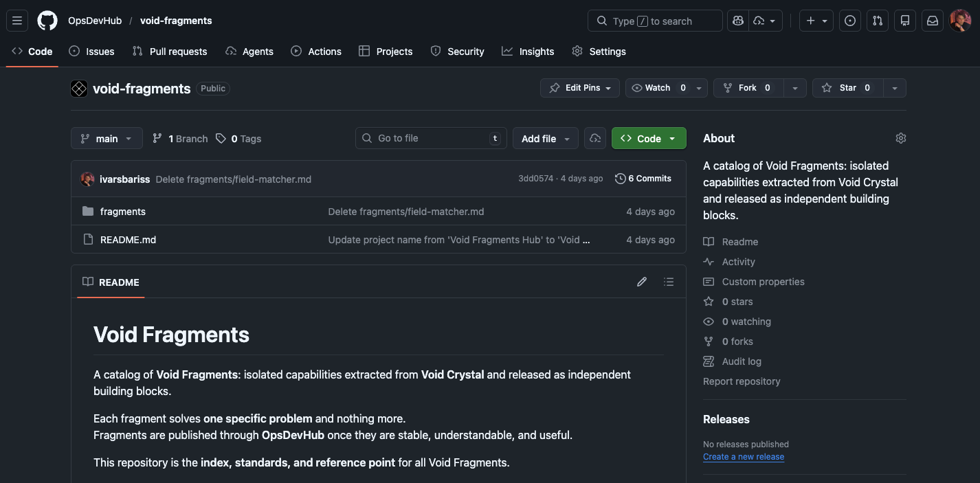Expand the Edit Pins dropdown
The width and height of the screenshot is (980, 483).
pyautogui.click(x=580, y=88)
